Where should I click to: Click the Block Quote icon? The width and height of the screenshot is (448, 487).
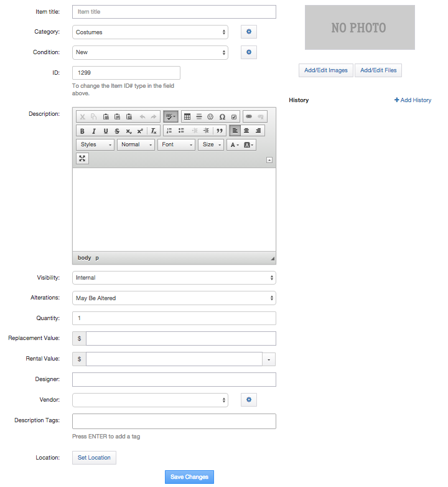pyautogui.click(x=220, y=131)
